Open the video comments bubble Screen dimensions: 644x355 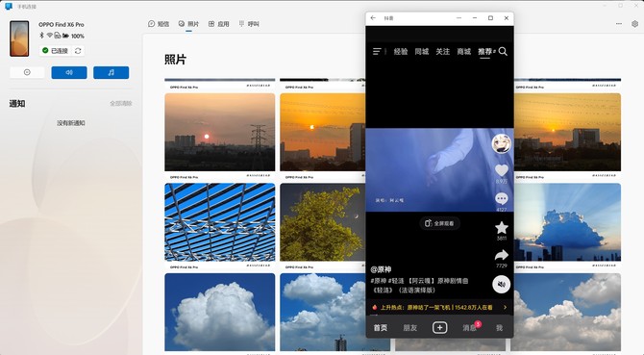pyautogui.click(x=502, y=199)
